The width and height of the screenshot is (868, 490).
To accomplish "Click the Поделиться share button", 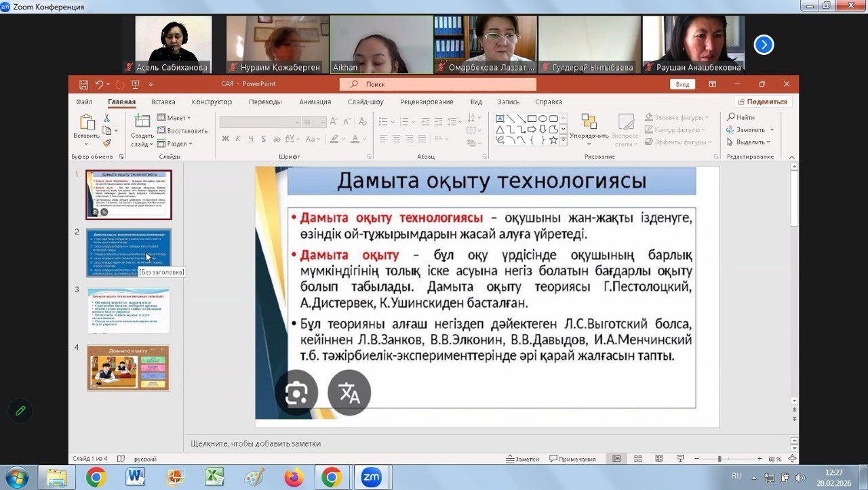I will click(763, 102).
